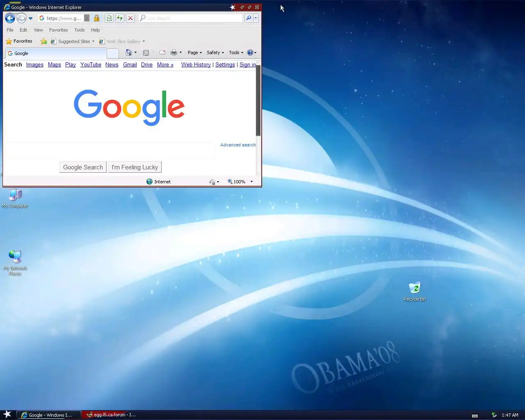
Task: Go back with the blue Back arrow
Action: (10, 18)
